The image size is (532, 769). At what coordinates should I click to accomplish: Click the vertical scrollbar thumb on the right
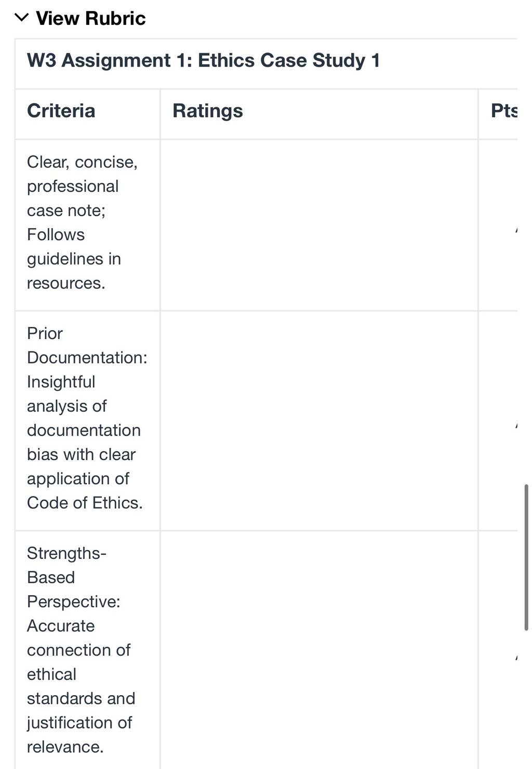[526, 557]
